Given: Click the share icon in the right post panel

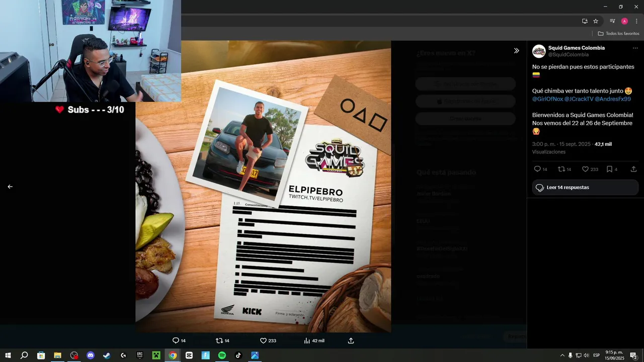Looking at the screenshot, I should [x=633, y=169].
